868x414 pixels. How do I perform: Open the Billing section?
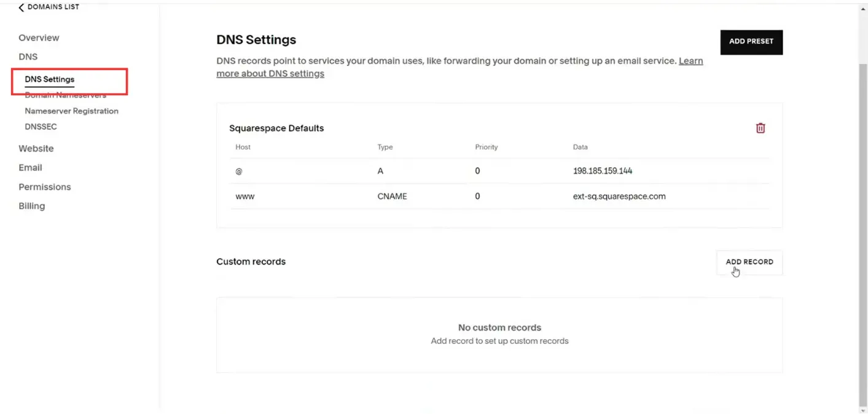tap(32, 206)
